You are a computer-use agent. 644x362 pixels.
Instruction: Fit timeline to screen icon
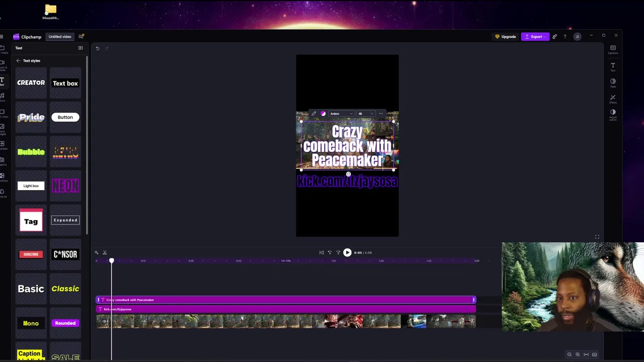(x=586, y=354)
